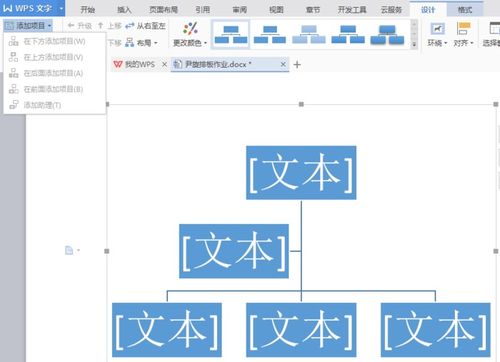Select the 设计 ribbon tab

coord(428,10)
